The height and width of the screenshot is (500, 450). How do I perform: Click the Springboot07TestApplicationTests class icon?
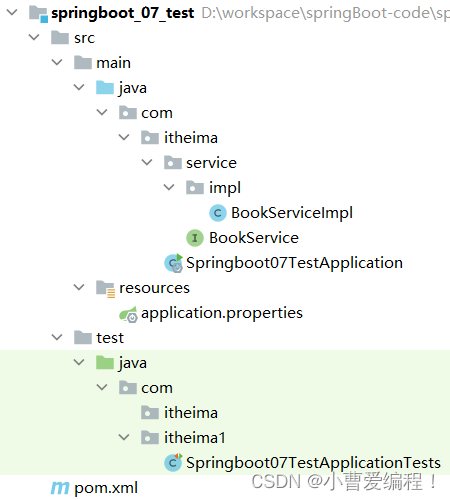coord(173,462)
